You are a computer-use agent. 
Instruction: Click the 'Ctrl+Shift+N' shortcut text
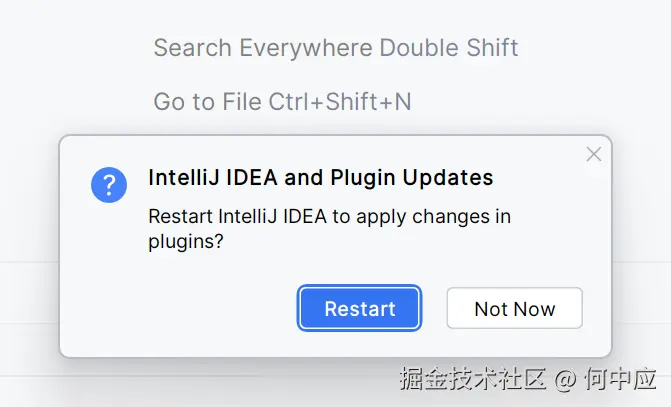(x=340, y=102)
